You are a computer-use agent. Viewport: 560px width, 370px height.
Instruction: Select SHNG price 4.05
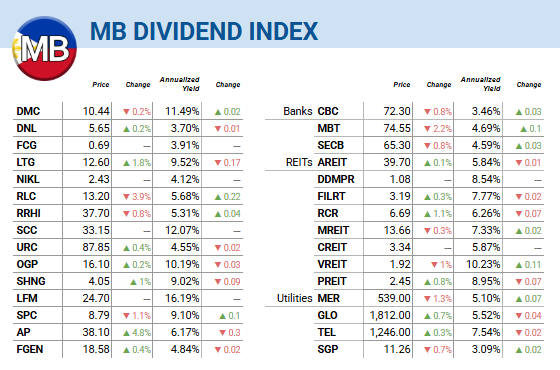coord(99,281)
